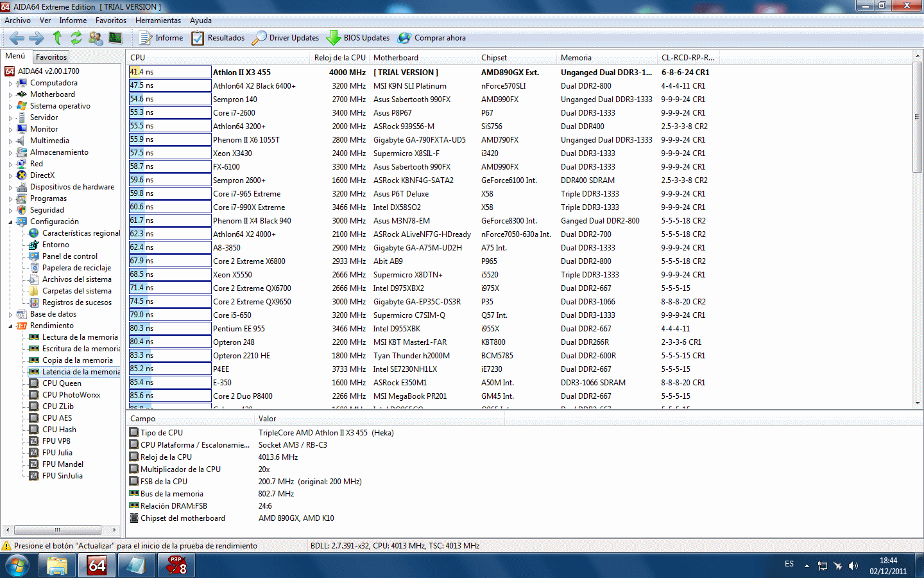Select Programas in the tree
Screen dimensions: 924x578
[48, 198]
